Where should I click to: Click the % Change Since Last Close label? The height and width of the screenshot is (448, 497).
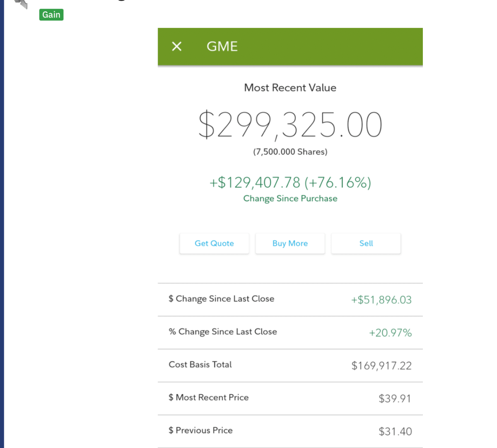[223, 332]
